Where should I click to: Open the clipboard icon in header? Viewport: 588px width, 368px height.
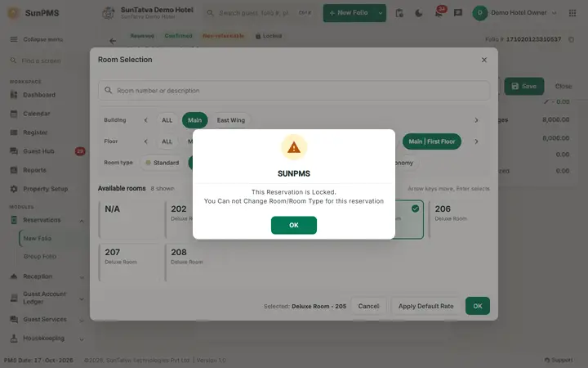[399, 13]
